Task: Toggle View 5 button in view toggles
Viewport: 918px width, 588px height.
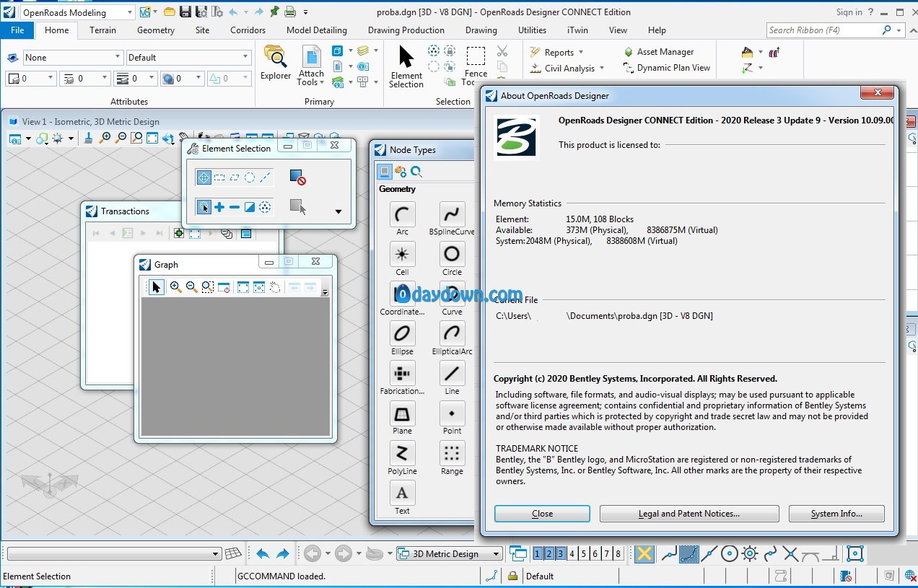Action: [x=583, y=553]
